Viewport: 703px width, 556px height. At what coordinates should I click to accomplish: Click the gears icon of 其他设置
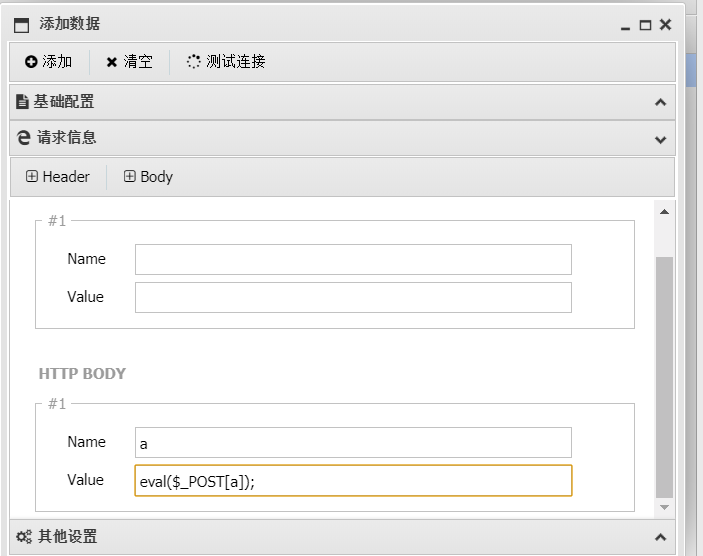pos(24,537)
